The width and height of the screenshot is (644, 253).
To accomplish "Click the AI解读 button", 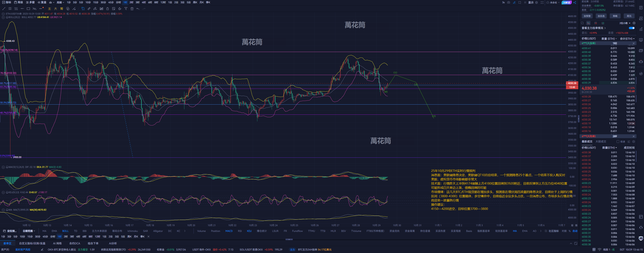I will tap(567, 2).
